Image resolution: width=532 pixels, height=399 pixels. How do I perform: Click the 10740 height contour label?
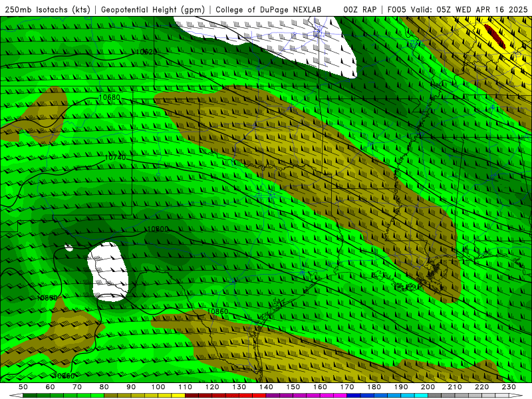[x=115, y=158]
